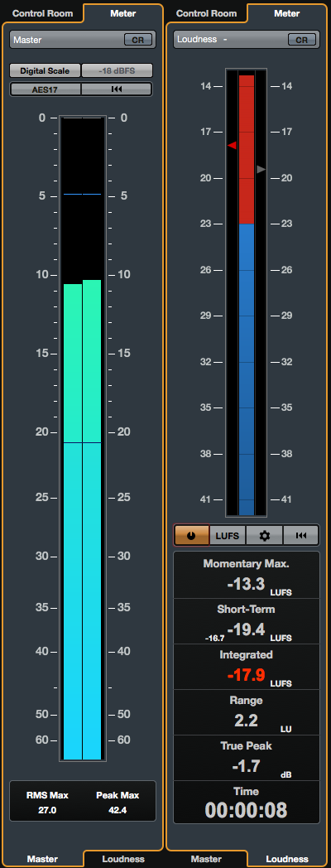The height and width of the screenshot is (868, 331).
Task: Select the -18 dBFS scale option
Action: point(116,71)
